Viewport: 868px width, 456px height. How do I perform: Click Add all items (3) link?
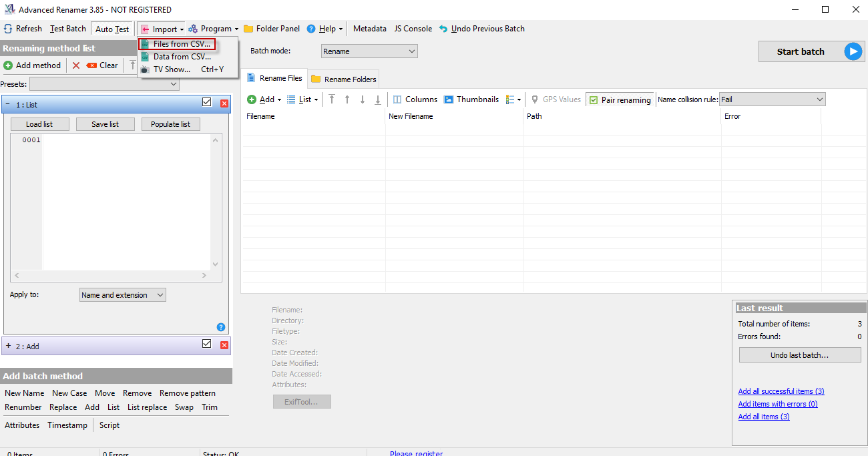(x=764, y=417)
